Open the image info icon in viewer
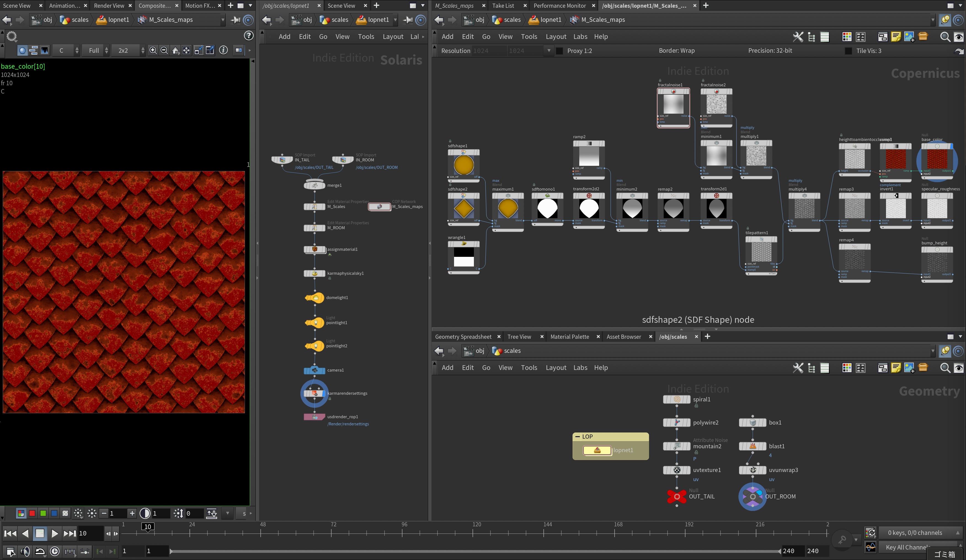Image resolution: width=966 pixels, height=560 pixels. click(x=223, y=50)
